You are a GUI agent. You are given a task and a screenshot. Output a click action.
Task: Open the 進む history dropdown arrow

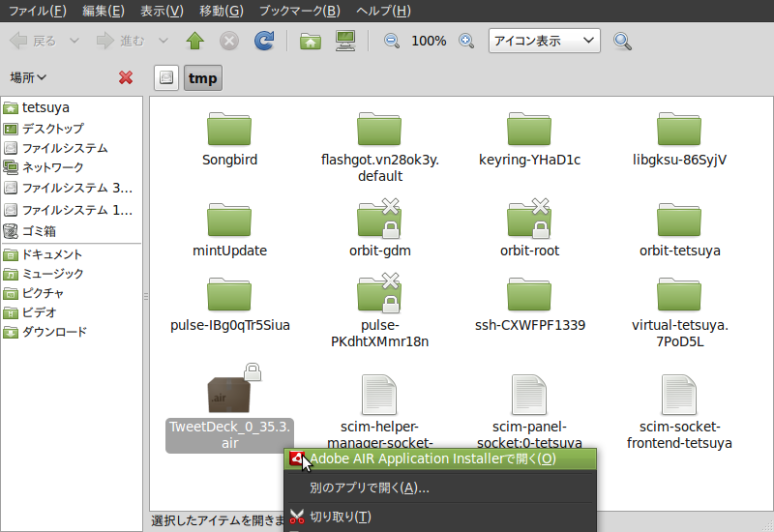pyautogui.click(x=164, y=41)
